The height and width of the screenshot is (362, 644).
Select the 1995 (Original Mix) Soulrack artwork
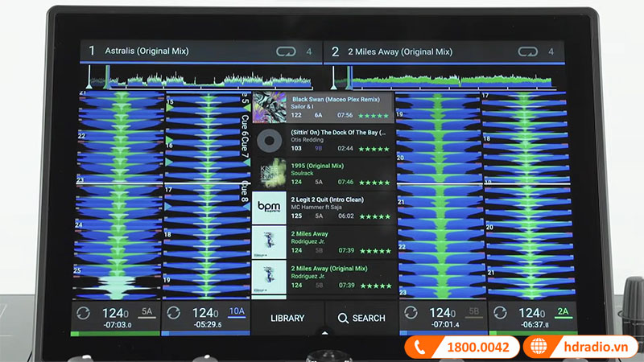pos(268,174)
